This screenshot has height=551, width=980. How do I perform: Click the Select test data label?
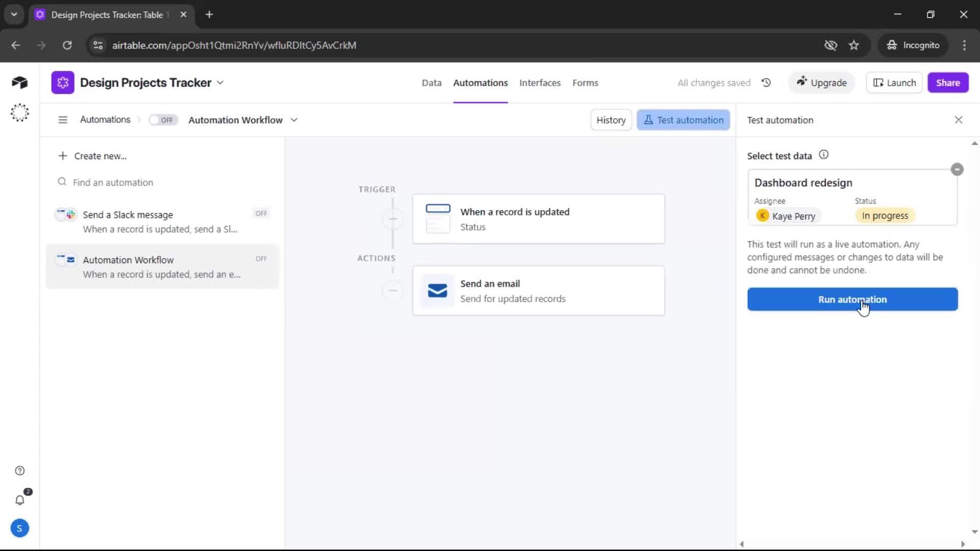point(779,156)
